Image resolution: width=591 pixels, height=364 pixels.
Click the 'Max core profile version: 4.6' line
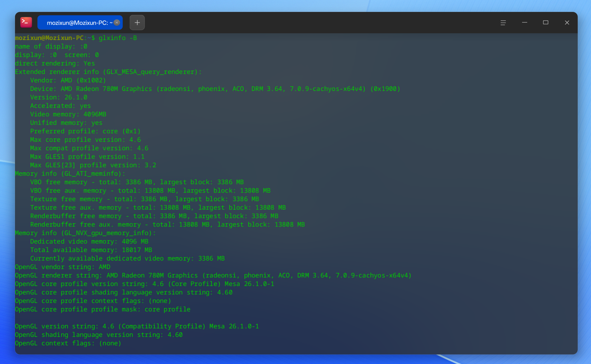pos(86,140)
